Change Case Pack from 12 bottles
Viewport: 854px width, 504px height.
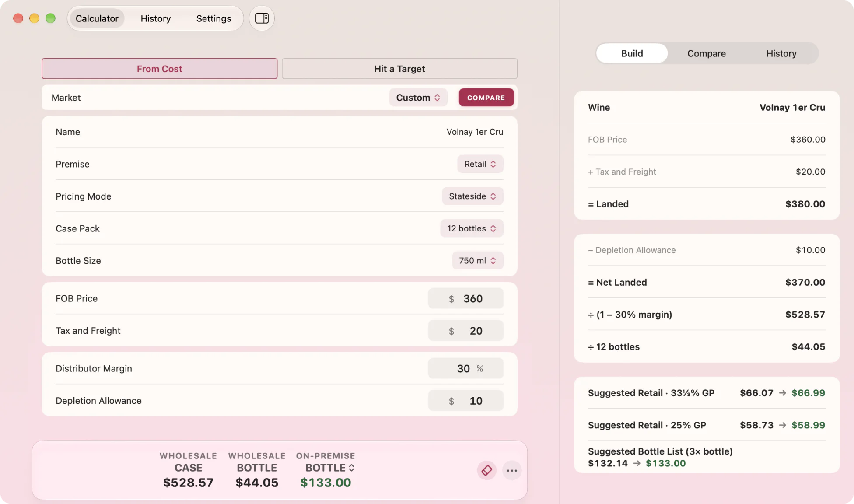click(472, 228)
